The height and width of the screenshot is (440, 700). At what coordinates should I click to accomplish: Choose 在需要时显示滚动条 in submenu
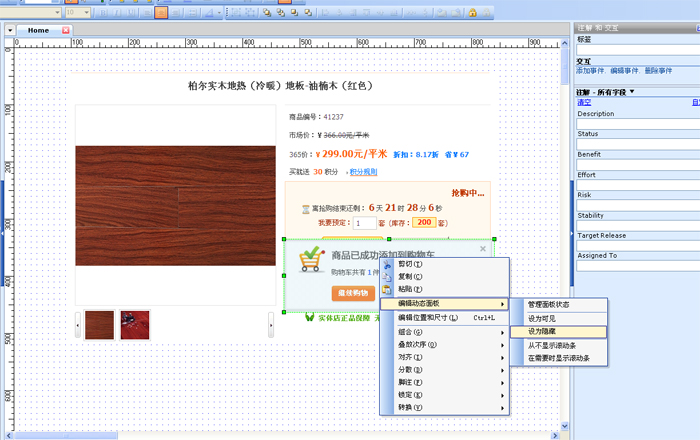559,358
